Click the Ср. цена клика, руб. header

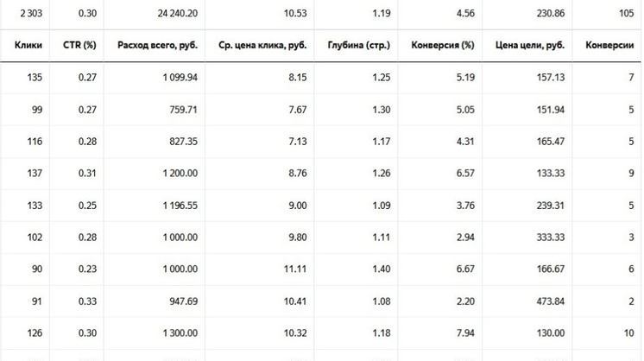click(x=262, y=45)
